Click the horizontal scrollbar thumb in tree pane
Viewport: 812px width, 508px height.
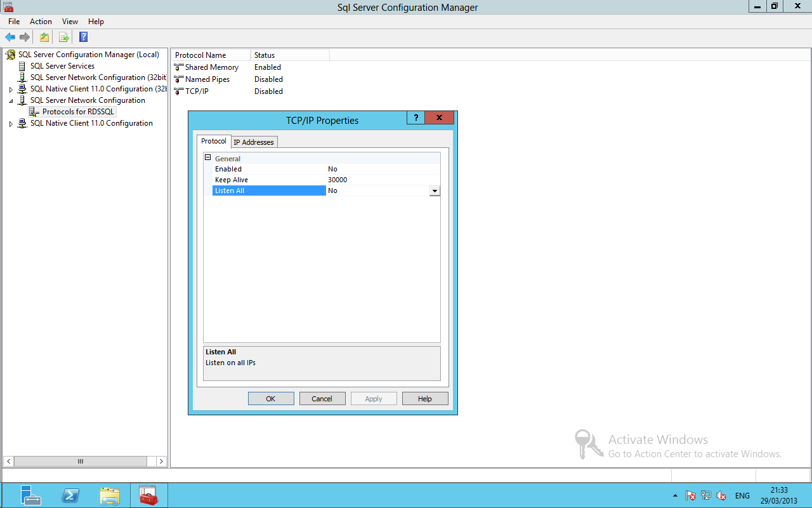[81, 461]
